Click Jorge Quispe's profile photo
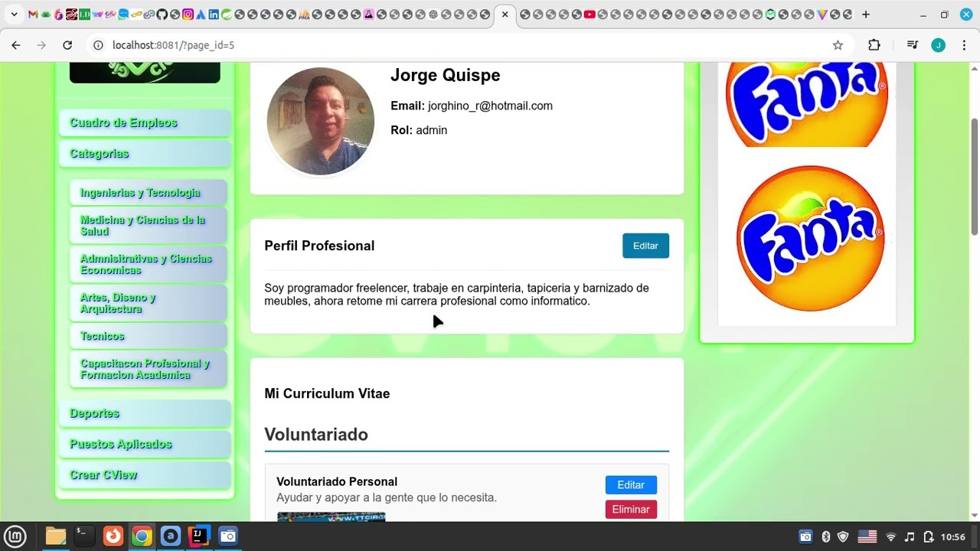980x551 pixels. [x=321, y=121]
